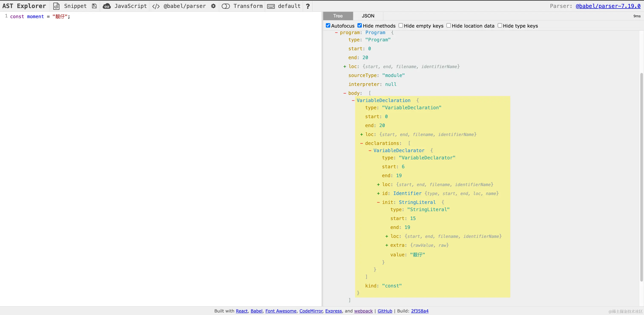The width and height of the screenshot is (644, 315).
Task: Collapse the body array node
Action: point(345,93)
